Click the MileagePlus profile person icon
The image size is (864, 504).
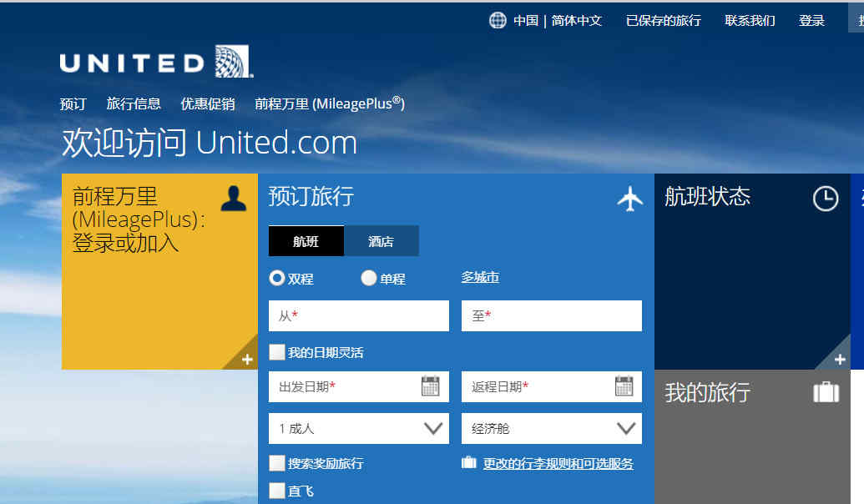(234, 199)
